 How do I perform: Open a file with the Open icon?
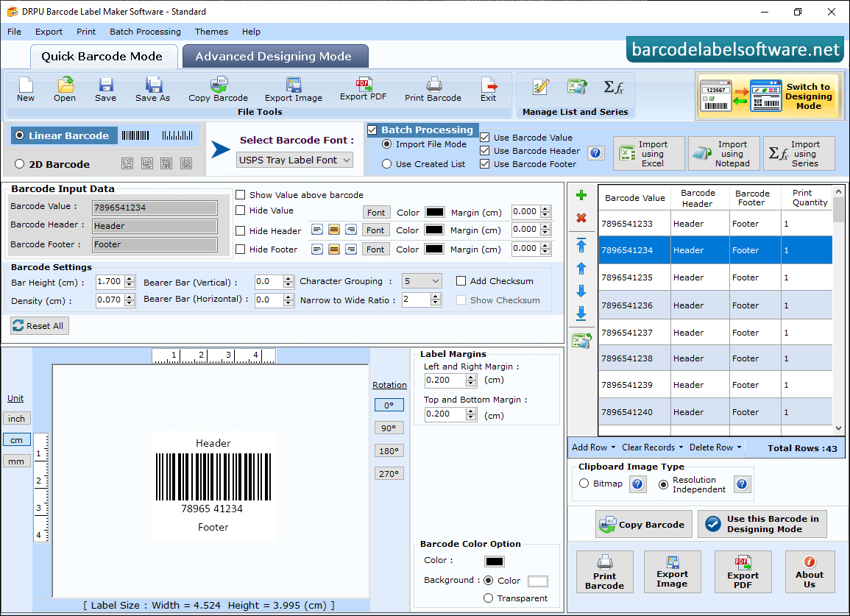pos(65,90)
